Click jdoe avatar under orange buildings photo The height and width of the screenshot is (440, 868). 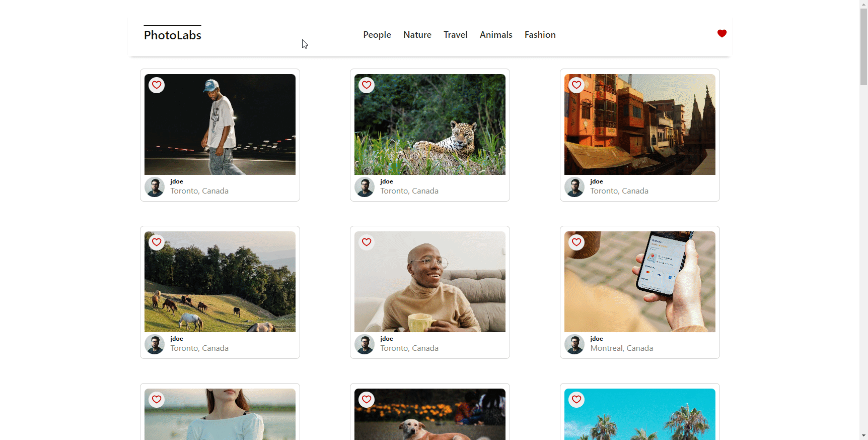pos(574,187)
